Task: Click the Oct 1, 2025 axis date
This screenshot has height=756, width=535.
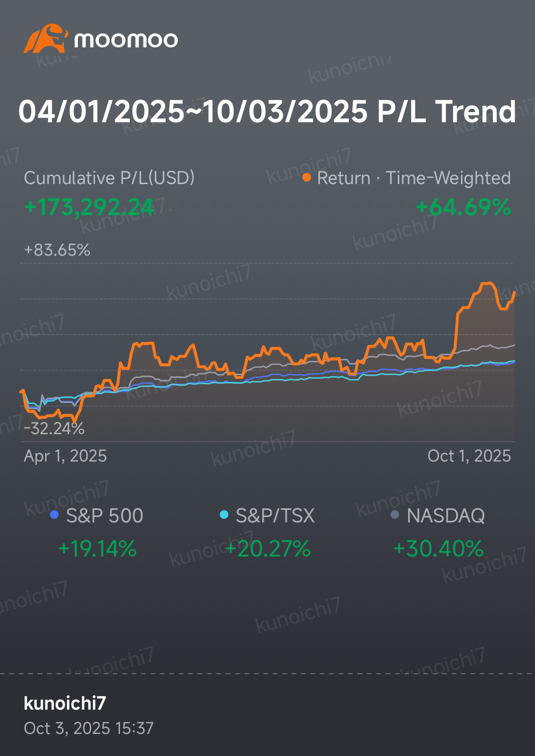Action: pyautogui.click(x=469, y=456)
